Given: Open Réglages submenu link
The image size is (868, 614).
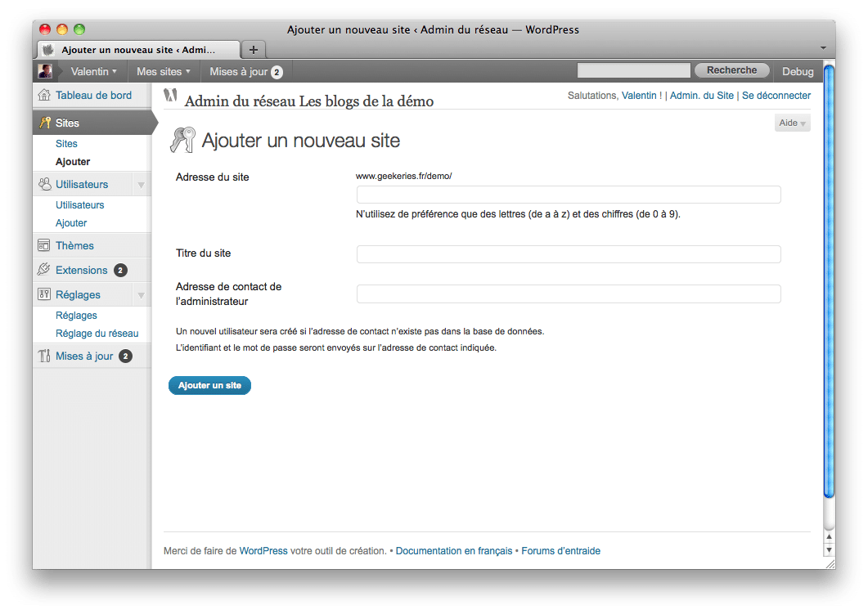Looking at the screenshot, I should click(x=76, y=316).
